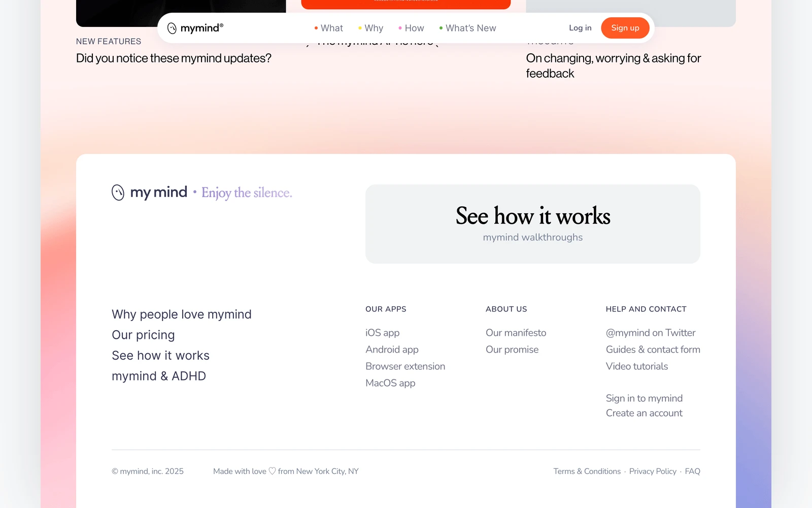Open the 'See how it works' walkthroughs card

533,224
